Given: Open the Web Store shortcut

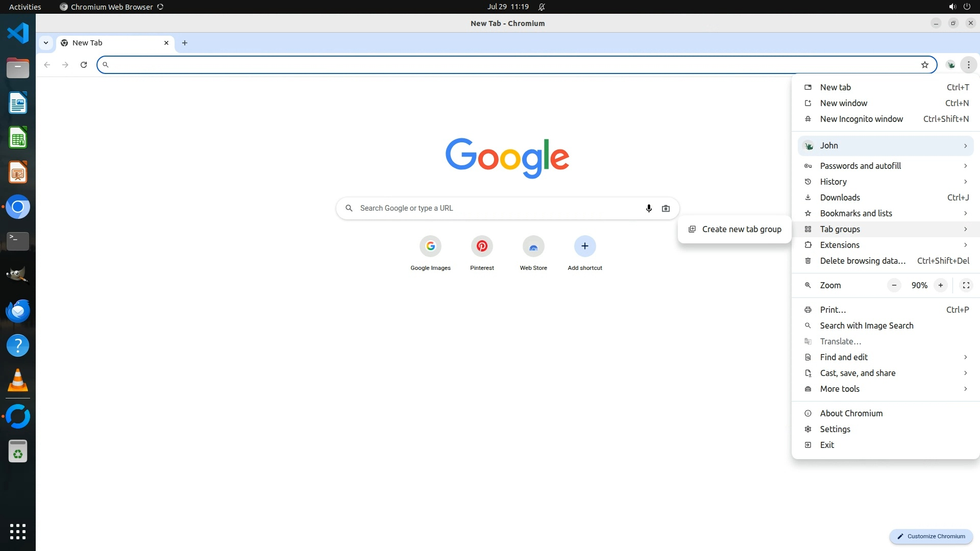Looking at the screenshot, I should click(533, 246).
